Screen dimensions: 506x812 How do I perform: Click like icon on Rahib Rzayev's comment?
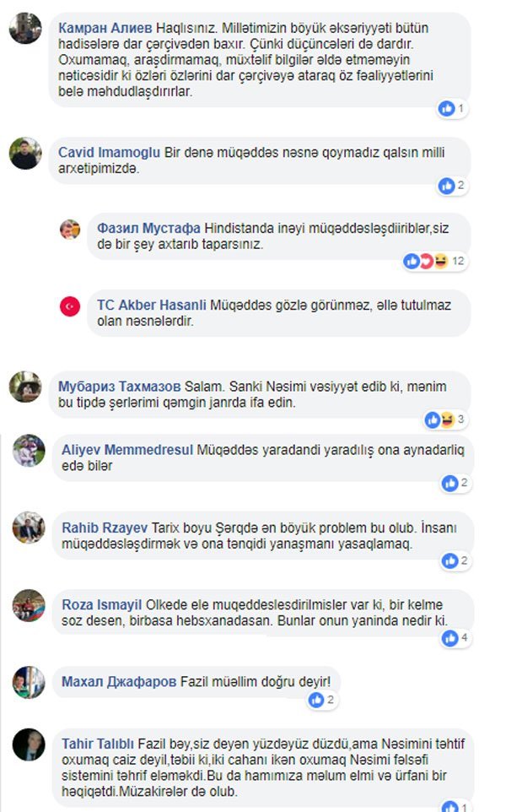click(449, 560)
